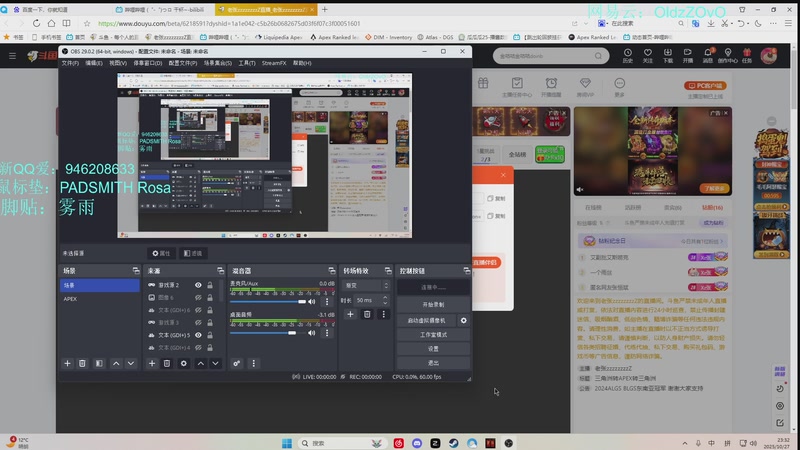Remove the selected source
The height and width of the screenshot is (450, 800).
pos(167,363)
